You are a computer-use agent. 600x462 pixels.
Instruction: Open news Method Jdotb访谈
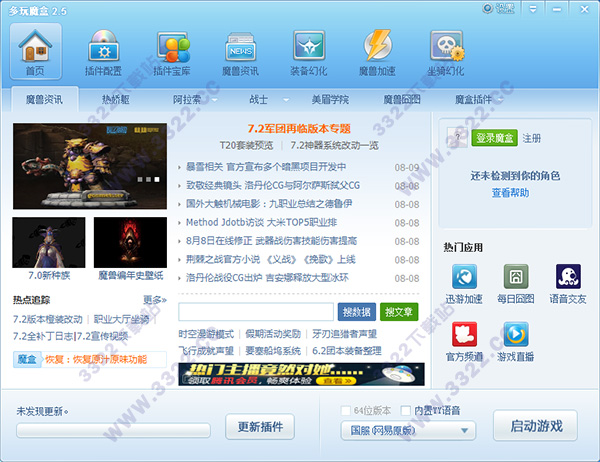coord(261,222)
